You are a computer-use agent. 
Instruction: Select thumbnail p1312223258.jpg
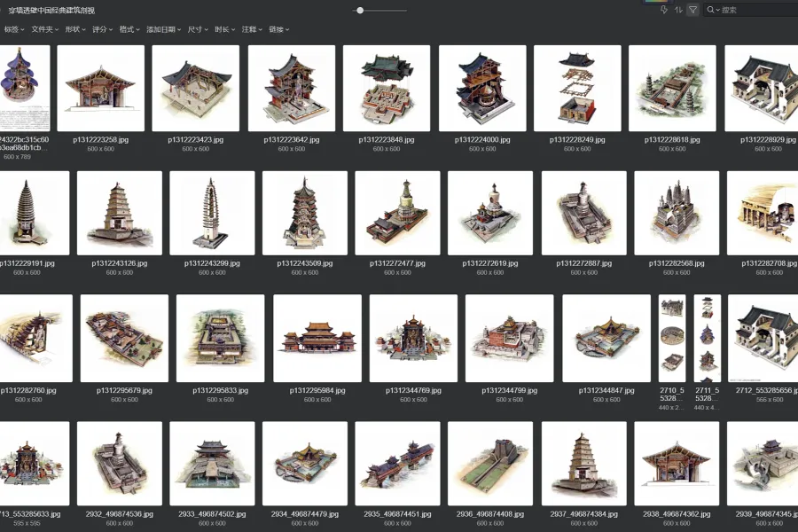pos(101,89)
